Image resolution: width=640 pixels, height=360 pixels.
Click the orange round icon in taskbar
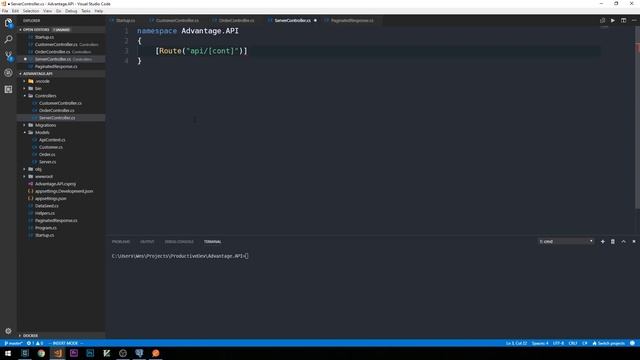[x=156, y=353]
